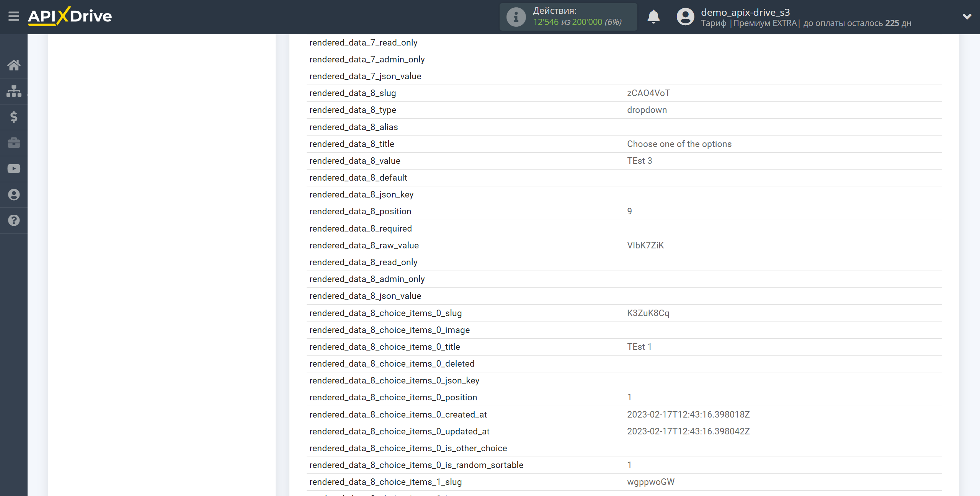Open the notifications bell
The width and height of the screenshot is (980, 496).
click(653, 17)
